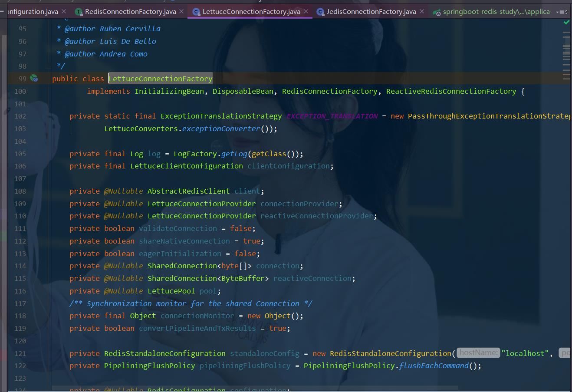Click the reactiveConnectionProvider field name
This screenshot has height=392, width=572.
tap(317, 216)
